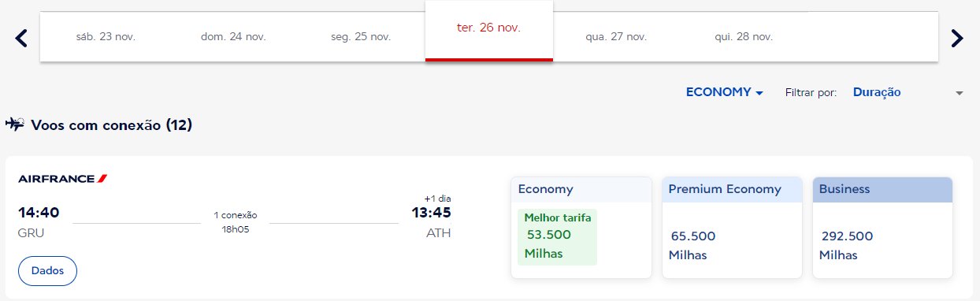Click Voos com conexão (12) heading
The width and height of the screenshot is (980, 301).
111,124
